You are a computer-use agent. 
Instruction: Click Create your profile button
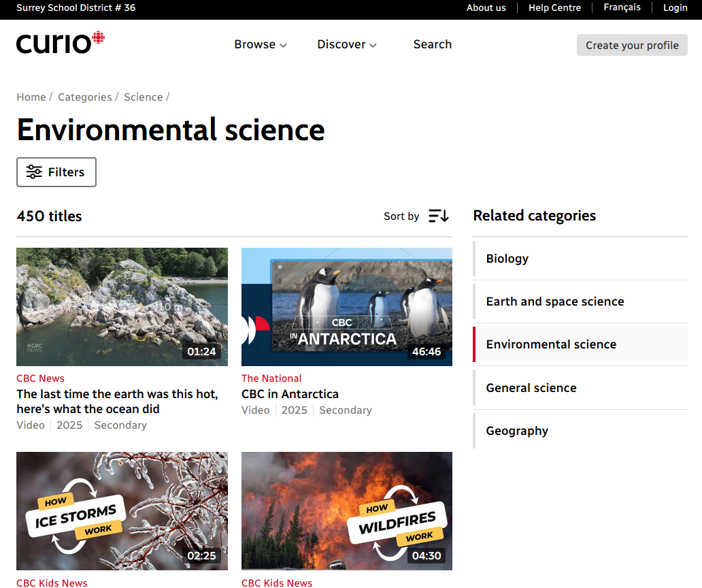pos(632,45)
